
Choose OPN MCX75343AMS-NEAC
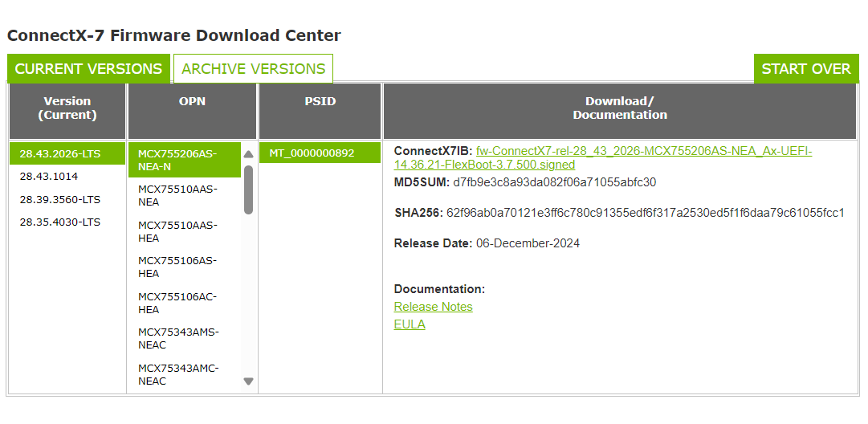click(x=177, y=338)
